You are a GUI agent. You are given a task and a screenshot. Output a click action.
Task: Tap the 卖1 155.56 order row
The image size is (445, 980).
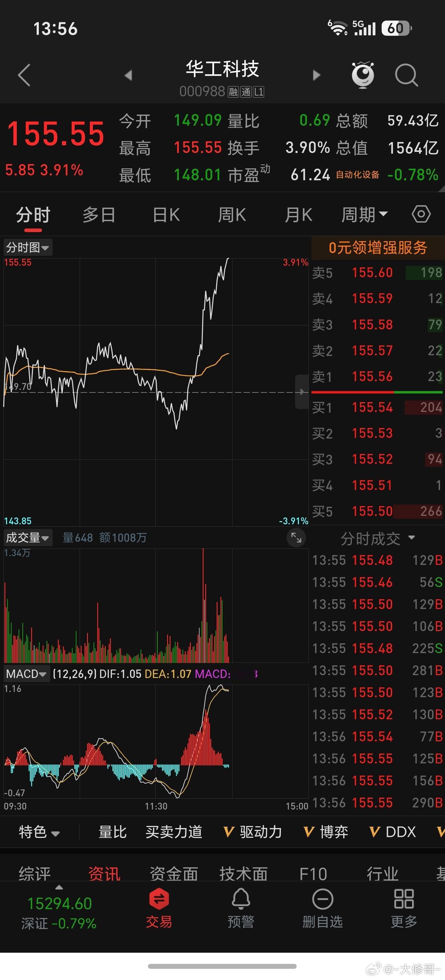[x=377, y=376]
